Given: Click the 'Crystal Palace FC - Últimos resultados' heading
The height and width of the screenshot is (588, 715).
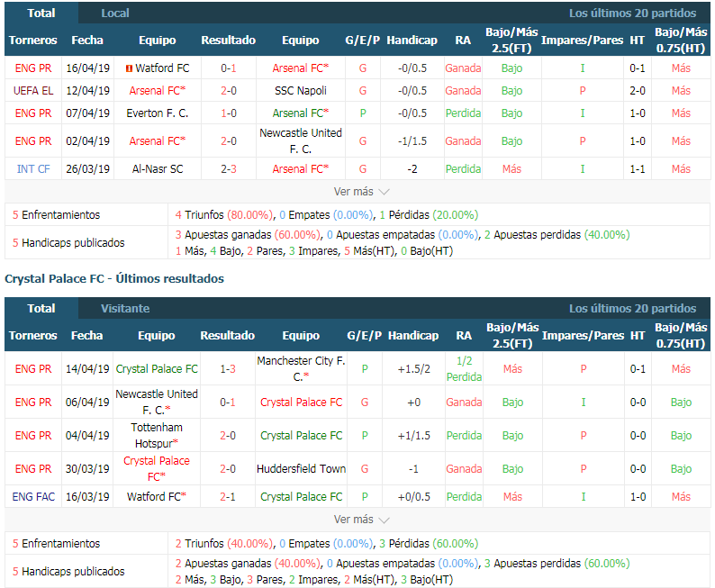Looking at the screenshot, I should click(x=114, y=278).
